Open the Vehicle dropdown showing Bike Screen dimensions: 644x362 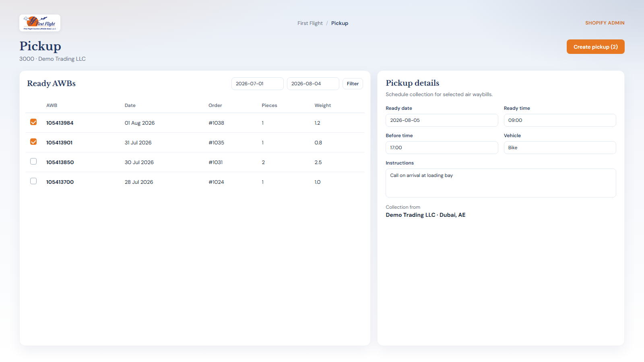[560, 148]
